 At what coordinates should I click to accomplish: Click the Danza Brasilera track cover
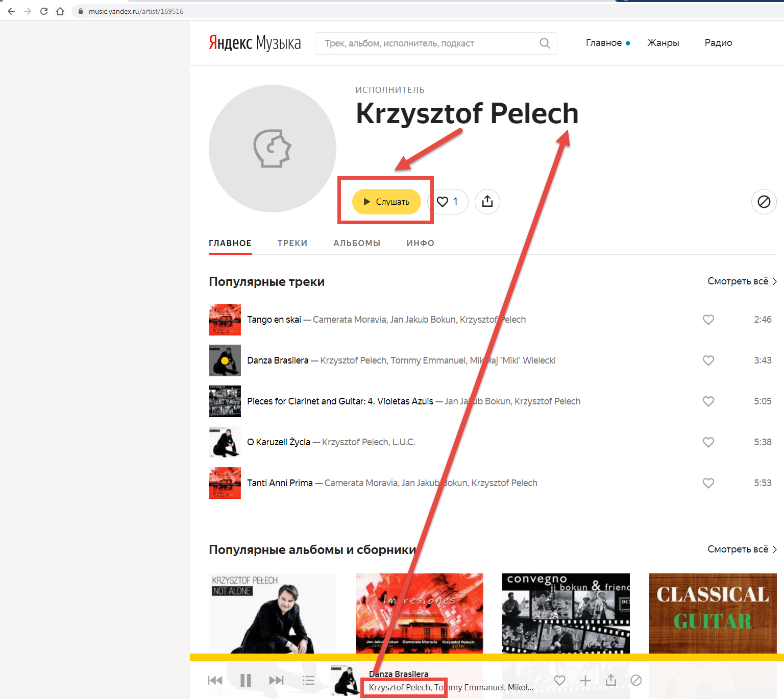(x=225, y=360)
